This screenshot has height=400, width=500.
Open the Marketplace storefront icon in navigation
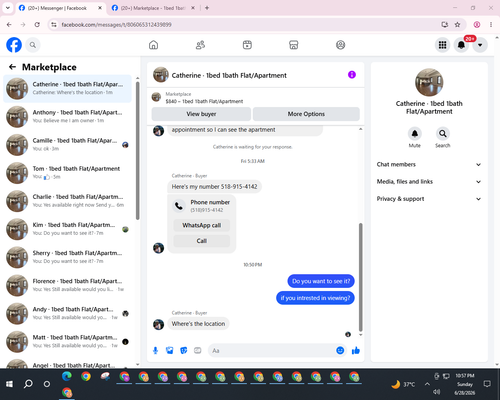point(294,45)
